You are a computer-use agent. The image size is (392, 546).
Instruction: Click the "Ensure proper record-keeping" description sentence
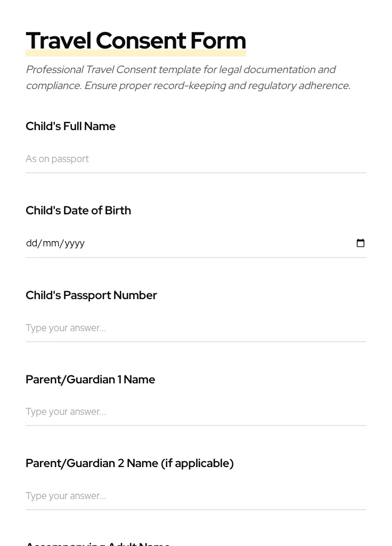[x=217, y=86]
